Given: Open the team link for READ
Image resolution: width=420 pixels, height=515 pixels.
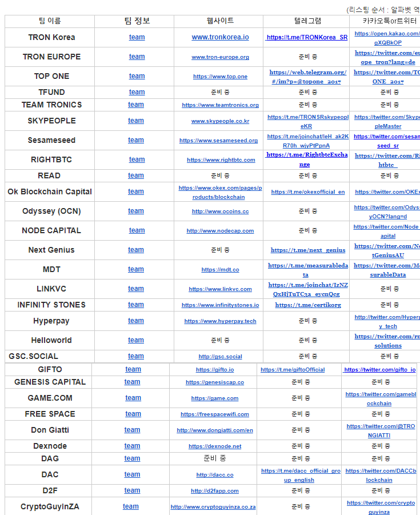Looking at the screenshot, I should coord(136,175).
